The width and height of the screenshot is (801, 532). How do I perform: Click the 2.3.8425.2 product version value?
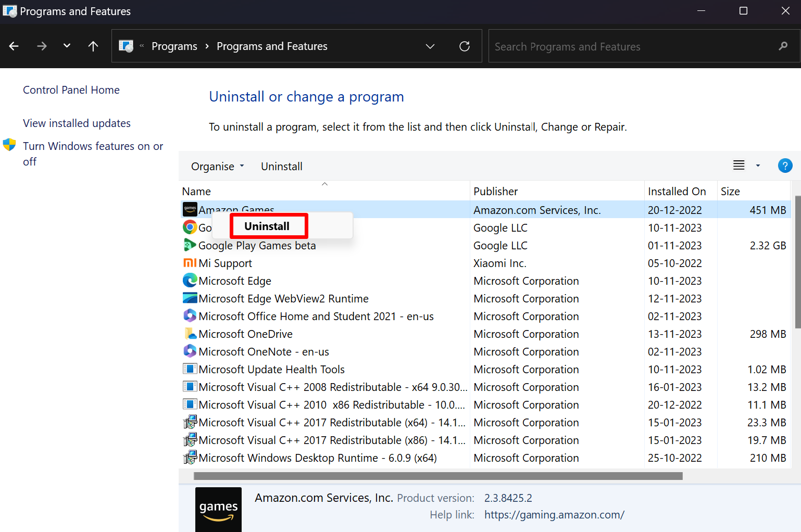508,498
